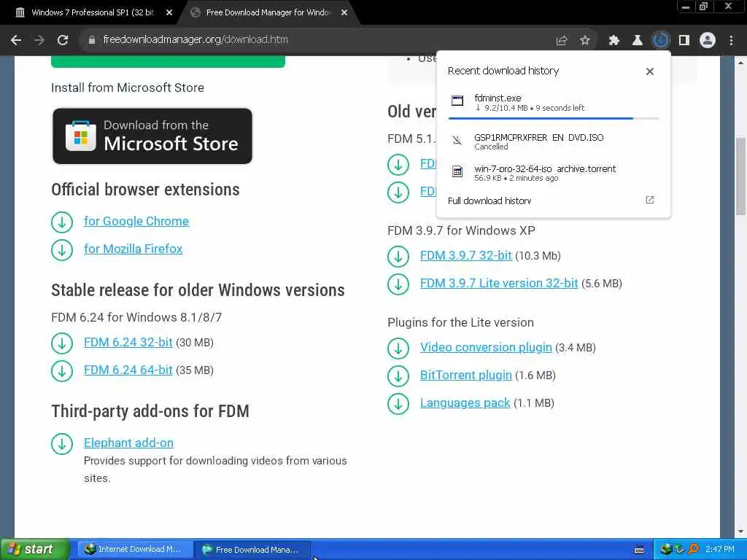Download FDM 6.24 64-bit

128,370
